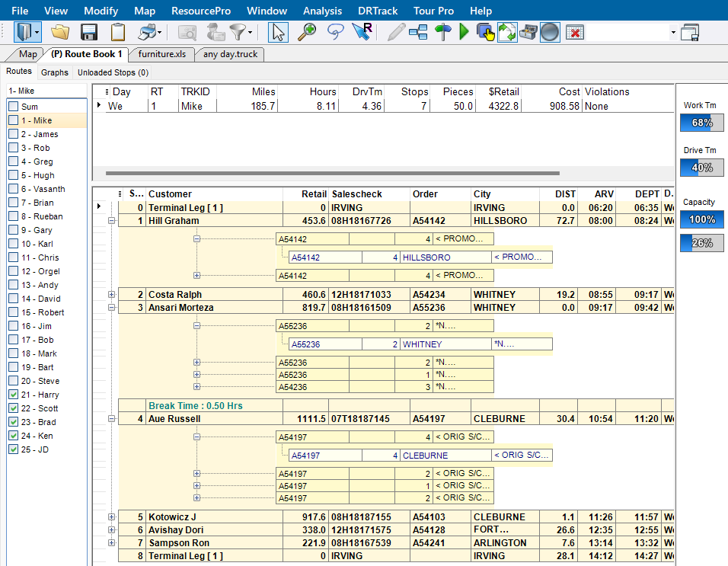Image resolution: width=728 pixels, height=566 pixels.
Task: Toggle the Sum checkbox
Action: point(14,107)
